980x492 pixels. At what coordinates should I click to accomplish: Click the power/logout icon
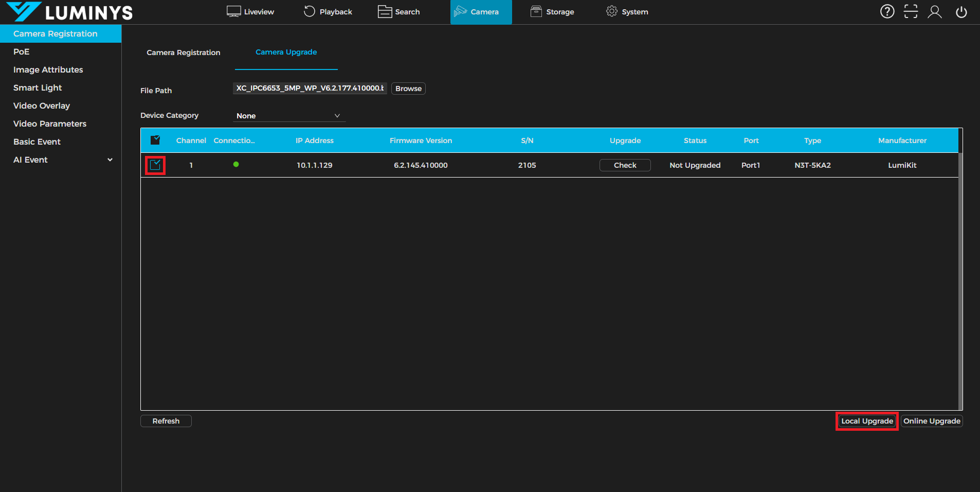tap(961, 11)
